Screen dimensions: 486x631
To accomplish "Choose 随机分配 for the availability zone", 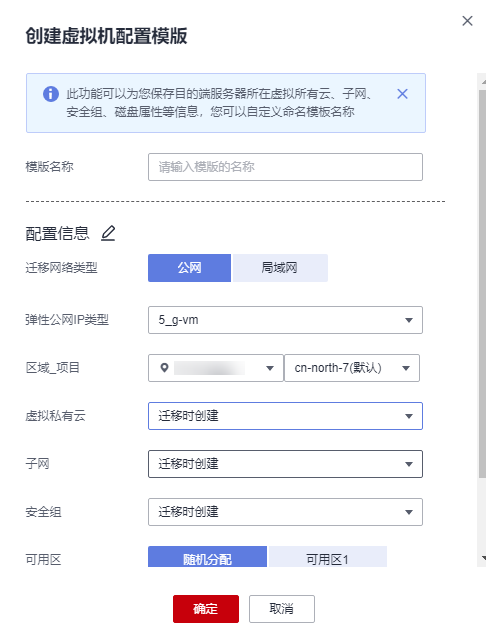I will pos(207,557).
